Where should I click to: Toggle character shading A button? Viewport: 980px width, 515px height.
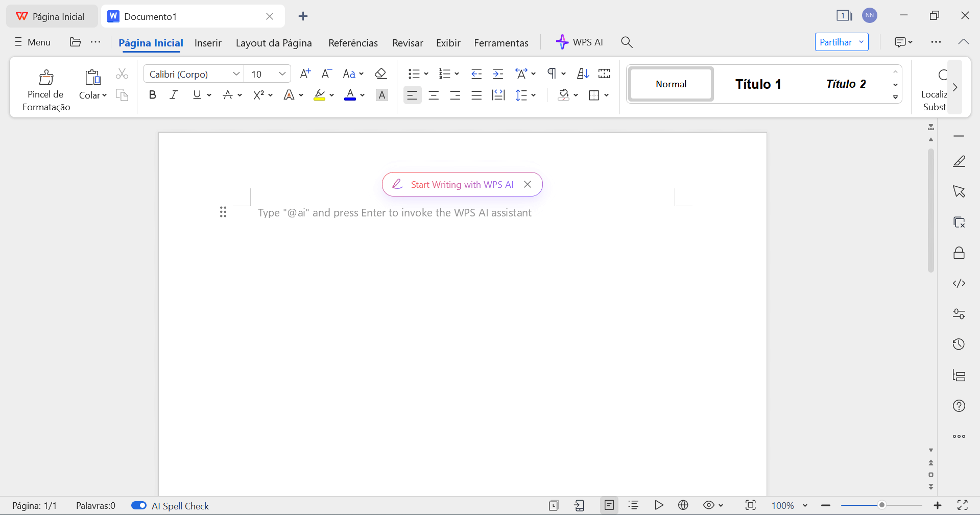382,95
